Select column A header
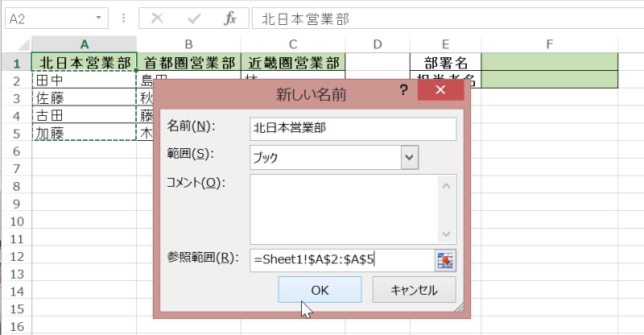The width and height of the screenshot is (644, 335). coord(85,44)
